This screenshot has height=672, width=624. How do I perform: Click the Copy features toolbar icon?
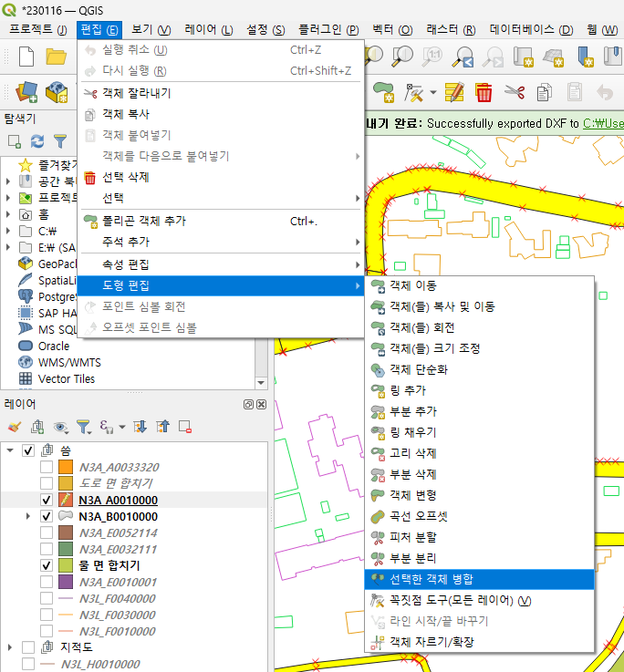click(545, 93)
